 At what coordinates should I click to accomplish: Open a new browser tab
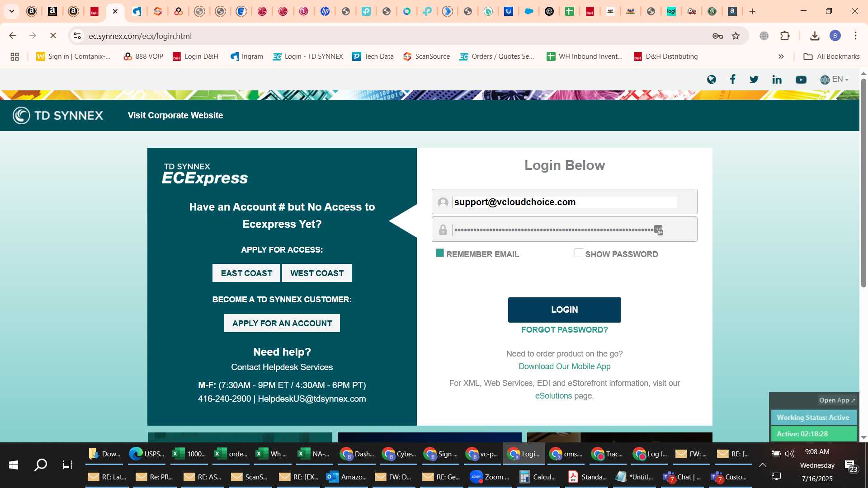click(x=752, y=11)
